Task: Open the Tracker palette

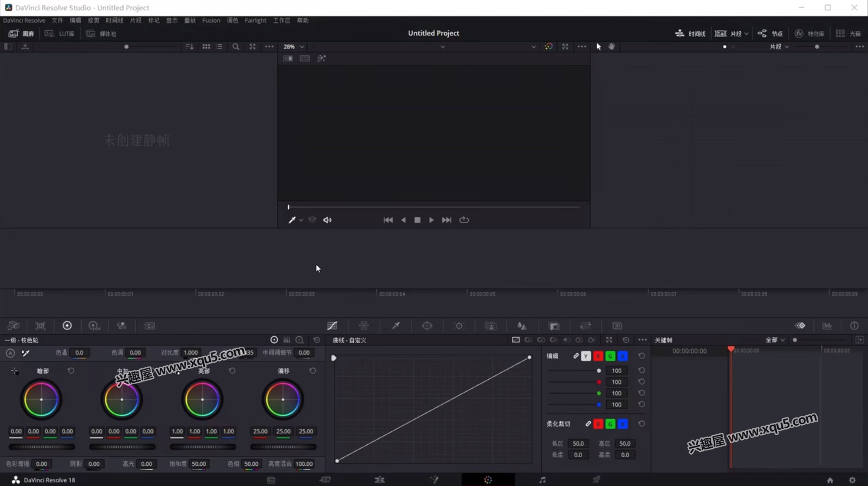Action: coord(459,325)
